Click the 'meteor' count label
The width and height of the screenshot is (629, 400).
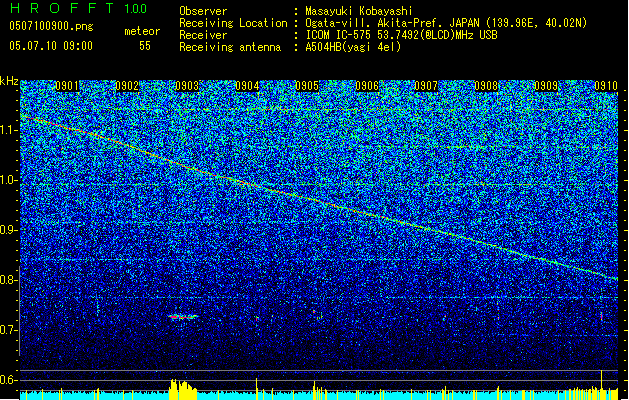[142, 31]
